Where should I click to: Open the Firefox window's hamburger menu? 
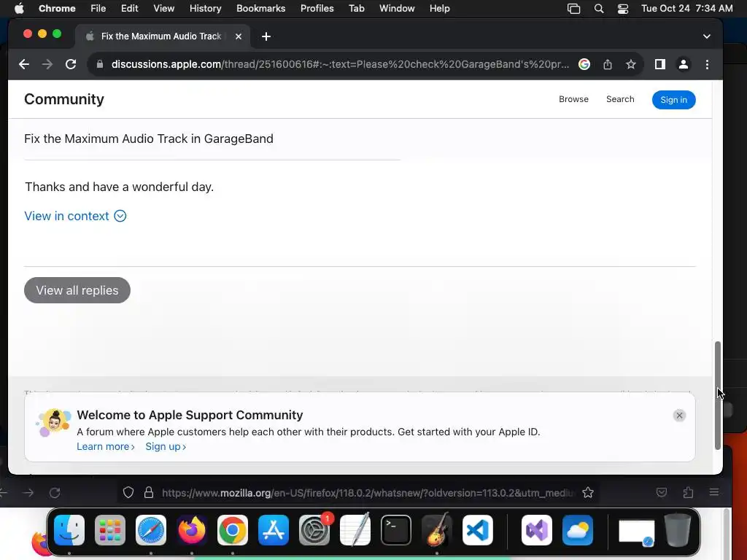tap(713, 492)
